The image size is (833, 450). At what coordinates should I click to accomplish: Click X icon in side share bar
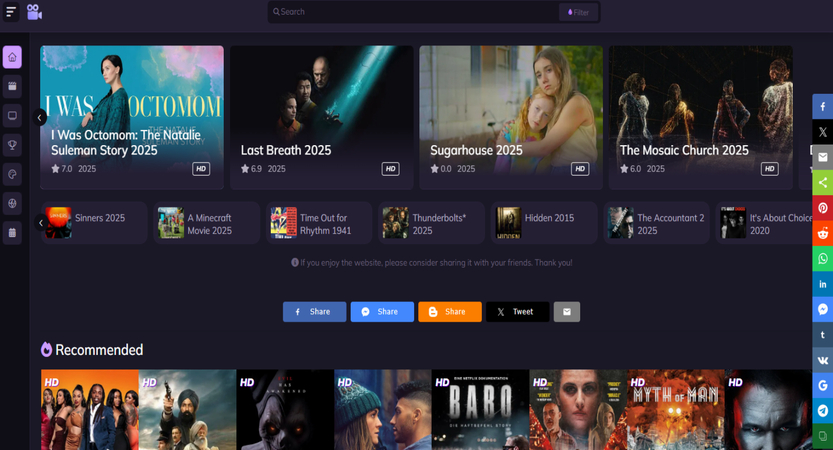822,132
